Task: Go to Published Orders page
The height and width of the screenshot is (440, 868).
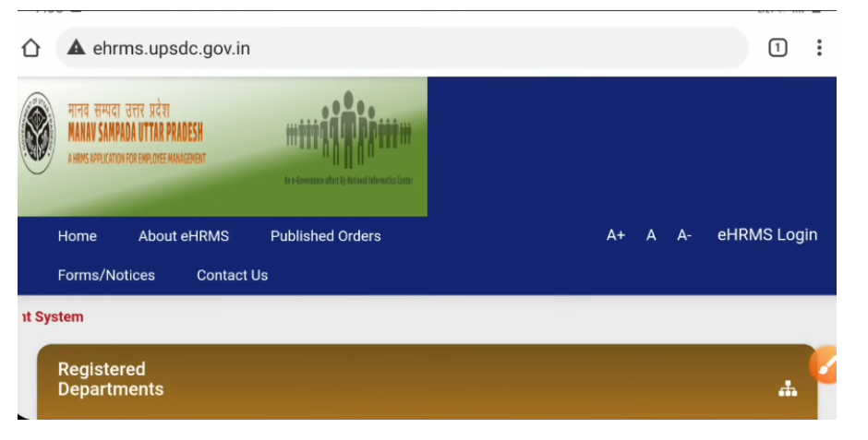Action: pos(325,236)
